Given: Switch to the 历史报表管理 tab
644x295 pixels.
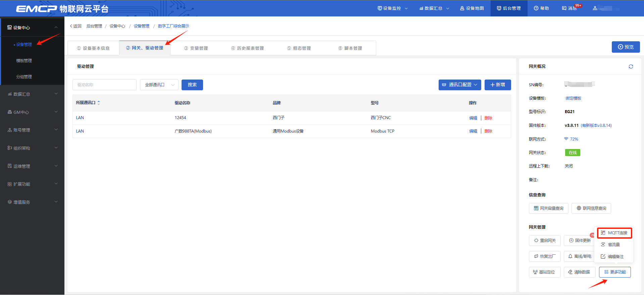Looking at the screenshot, I should (x=247, y=48).
